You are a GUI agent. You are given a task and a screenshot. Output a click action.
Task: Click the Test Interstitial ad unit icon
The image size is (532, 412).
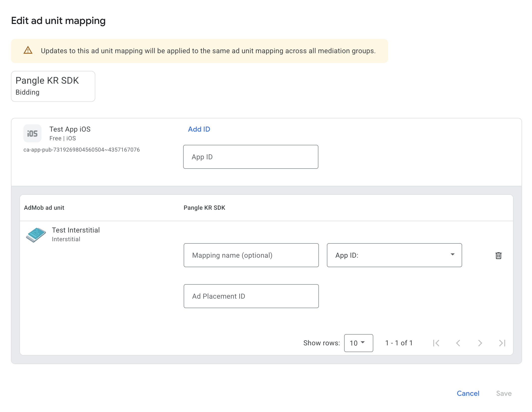[36, 235]
